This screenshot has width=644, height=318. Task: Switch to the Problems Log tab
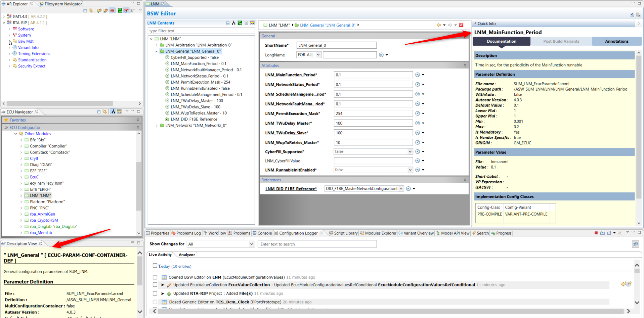click(186, 233)
